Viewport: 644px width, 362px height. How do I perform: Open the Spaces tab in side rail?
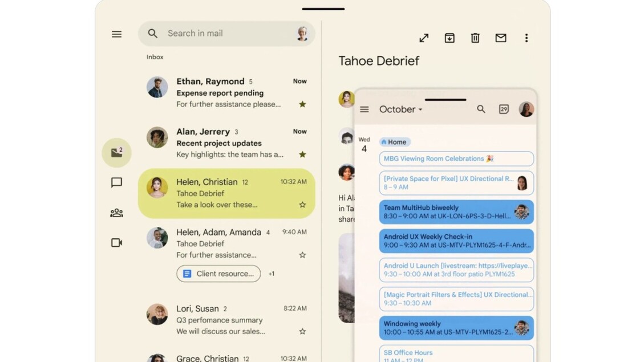coord(116,213)
